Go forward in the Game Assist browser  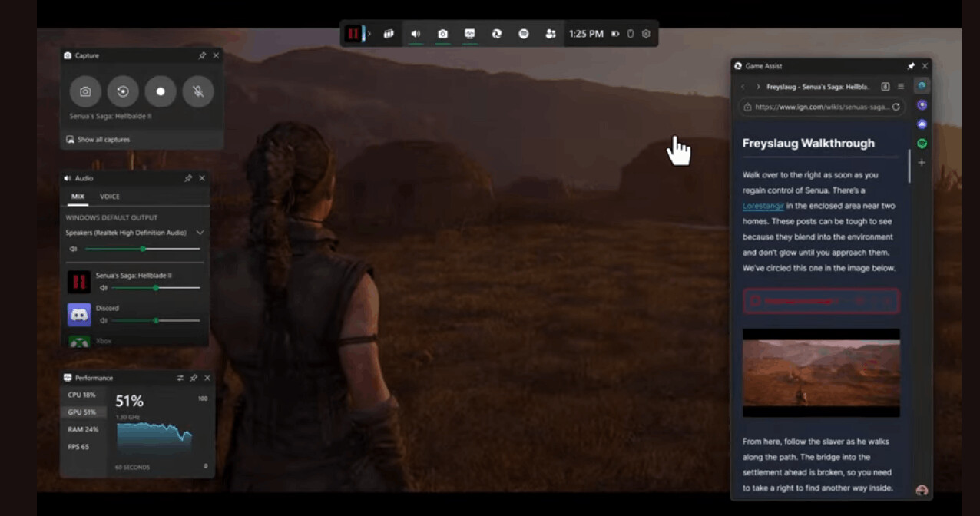coord(758,87)
